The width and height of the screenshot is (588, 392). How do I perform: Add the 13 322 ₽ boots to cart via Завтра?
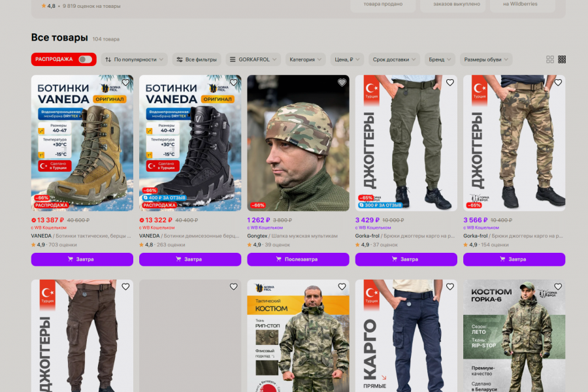(x=190, y=259)
